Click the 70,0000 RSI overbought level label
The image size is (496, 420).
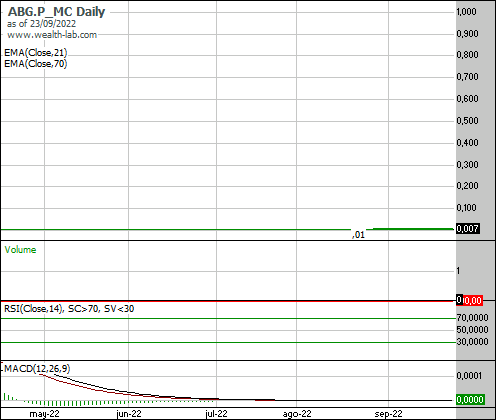tap(472, 318)
